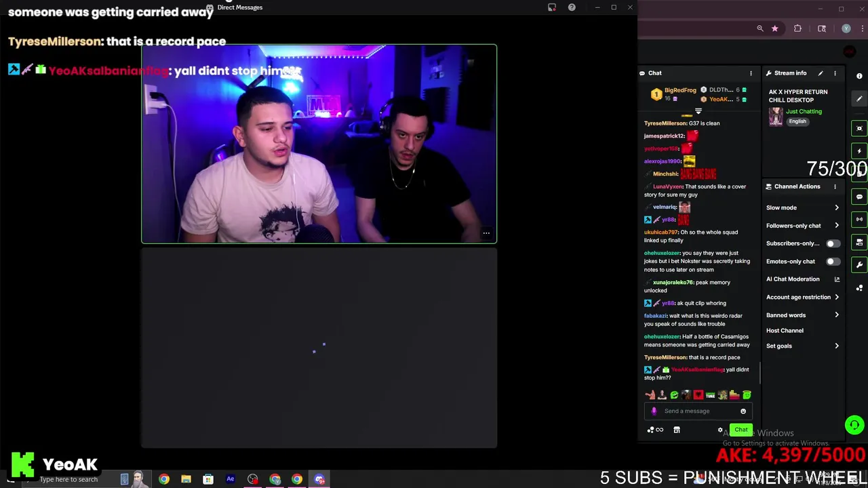Click the microphone icon in the message box
Screen dimensions: 868x488
(654, 411)
